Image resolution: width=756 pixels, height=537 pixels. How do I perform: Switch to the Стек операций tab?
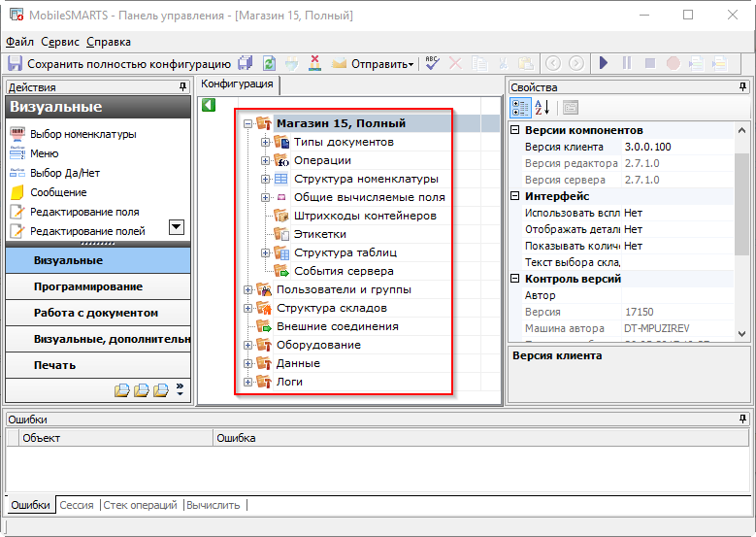(x=141, y=505)
